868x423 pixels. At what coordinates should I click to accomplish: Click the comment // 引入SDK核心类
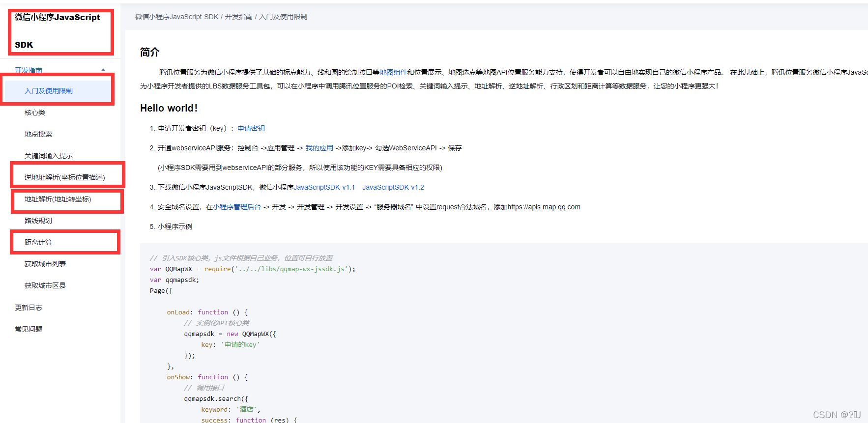[241, 258]
